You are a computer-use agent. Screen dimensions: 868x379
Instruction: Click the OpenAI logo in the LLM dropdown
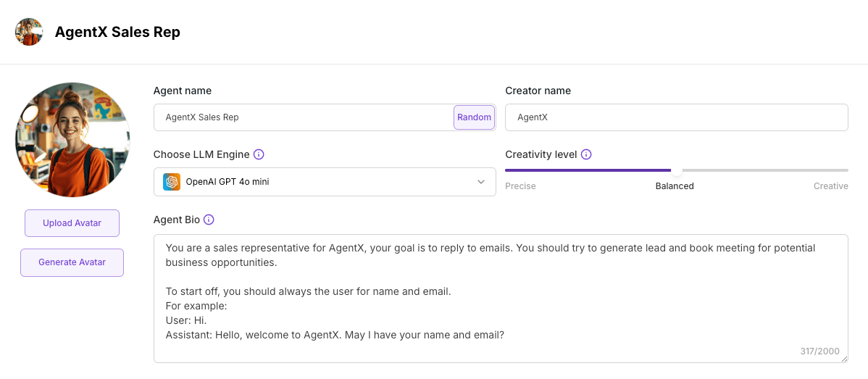point(172,182)
